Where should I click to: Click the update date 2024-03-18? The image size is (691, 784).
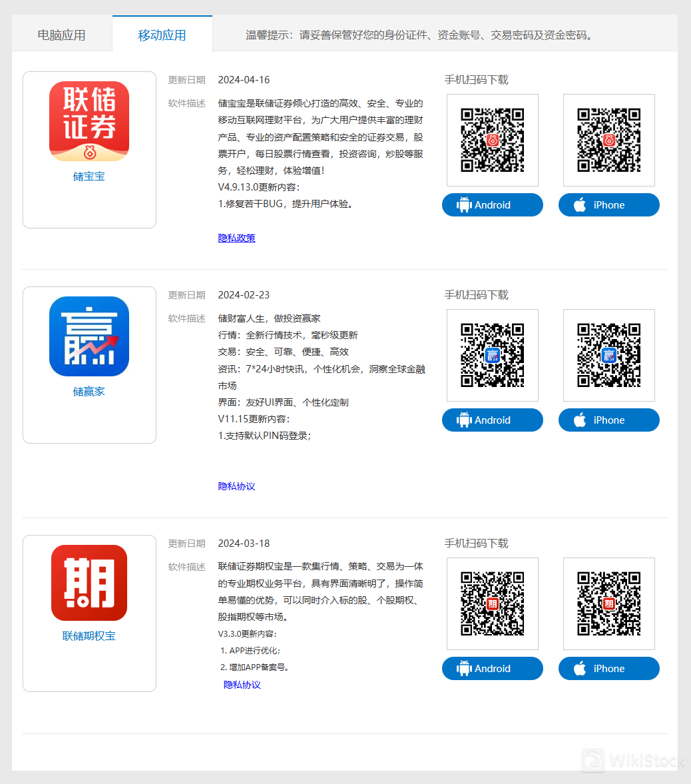[244, 544]
